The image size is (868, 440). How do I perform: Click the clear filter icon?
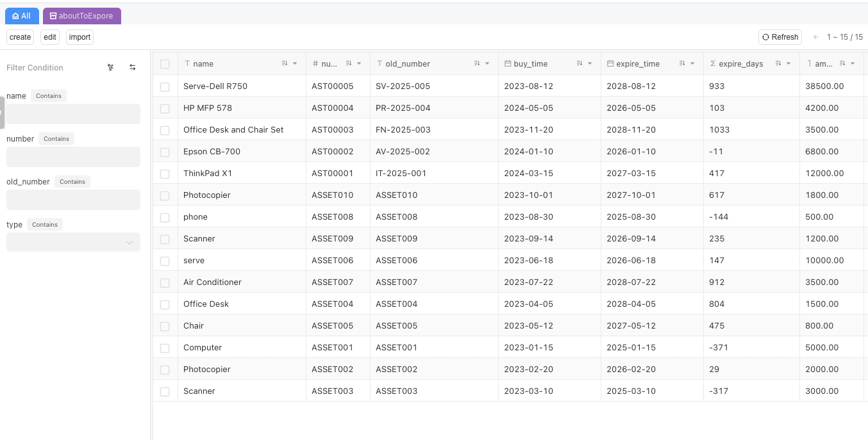pos(111,67)
